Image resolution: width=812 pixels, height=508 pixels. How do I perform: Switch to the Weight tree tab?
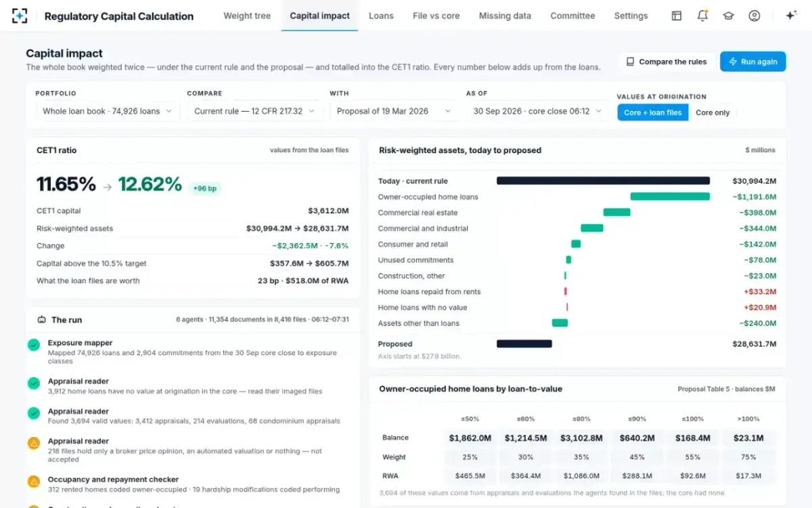click(247, 16)
